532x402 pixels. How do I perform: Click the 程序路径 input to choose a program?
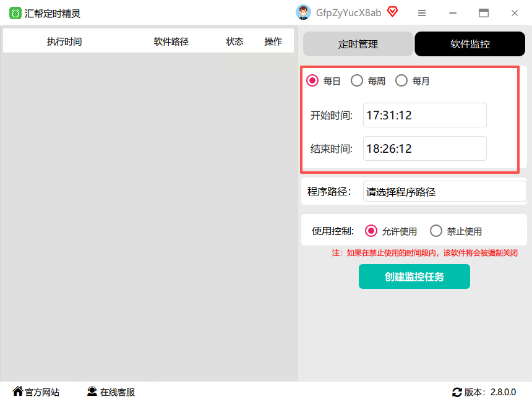444,191
